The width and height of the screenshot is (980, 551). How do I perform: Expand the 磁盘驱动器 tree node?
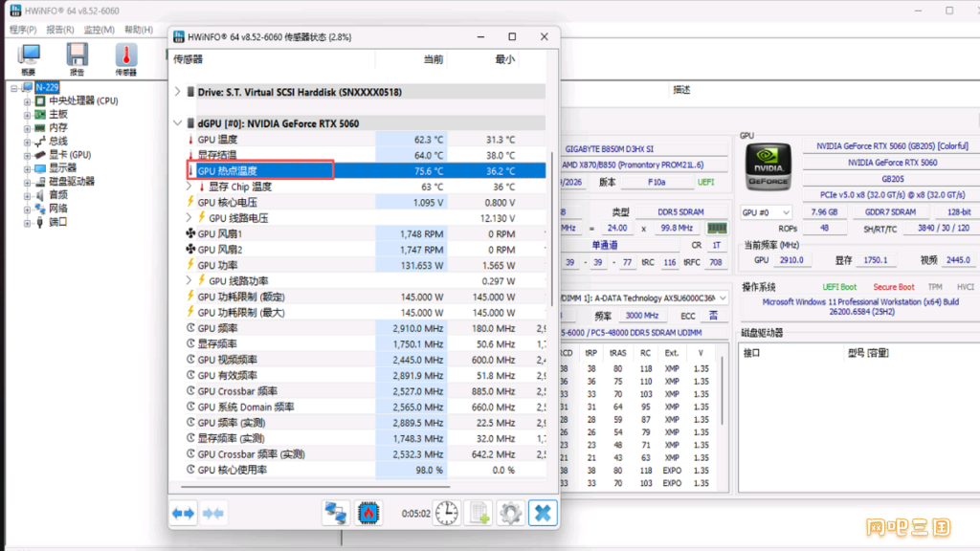[27, 182]
